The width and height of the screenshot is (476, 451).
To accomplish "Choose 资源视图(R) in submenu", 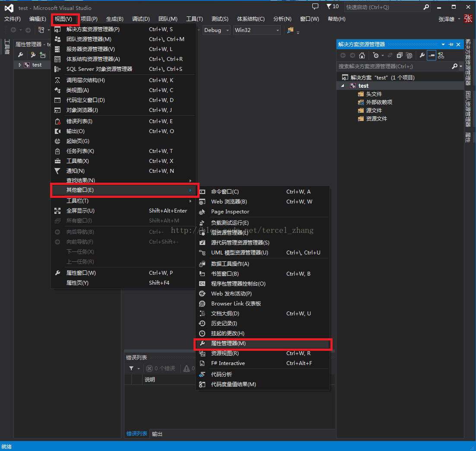I will [263, 353].
